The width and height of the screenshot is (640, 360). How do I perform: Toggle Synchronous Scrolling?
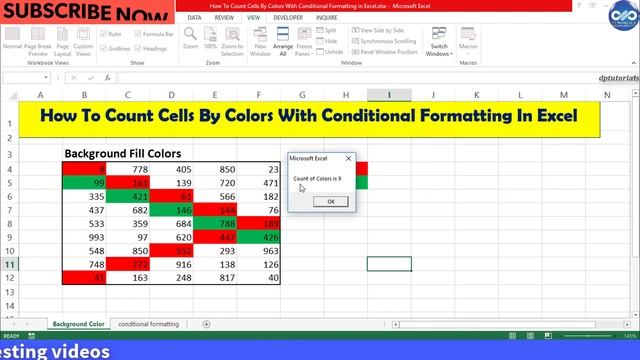click(x=384, y=41)
